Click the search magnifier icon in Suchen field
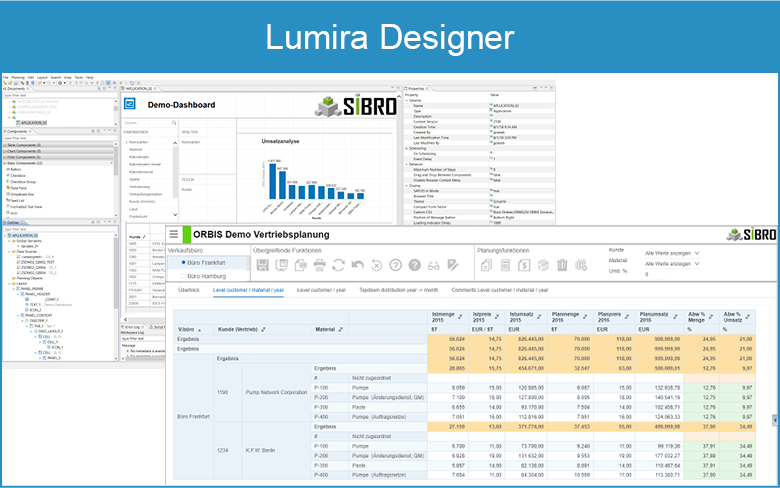Image resolution: width=780 pixels, height=488 pixels. point(174,122)
